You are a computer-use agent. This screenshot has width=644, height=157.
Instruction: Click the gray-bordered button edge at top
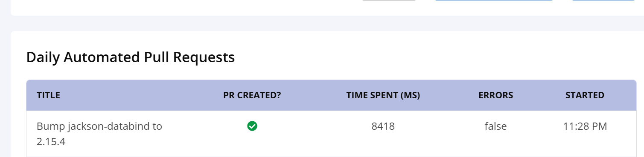[x=389, y=0]
